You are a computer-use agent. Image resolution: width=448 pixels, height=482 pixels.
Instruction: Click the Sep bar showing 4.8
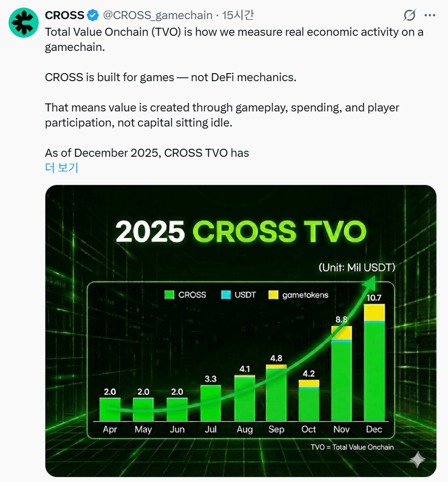pos(276,394)
